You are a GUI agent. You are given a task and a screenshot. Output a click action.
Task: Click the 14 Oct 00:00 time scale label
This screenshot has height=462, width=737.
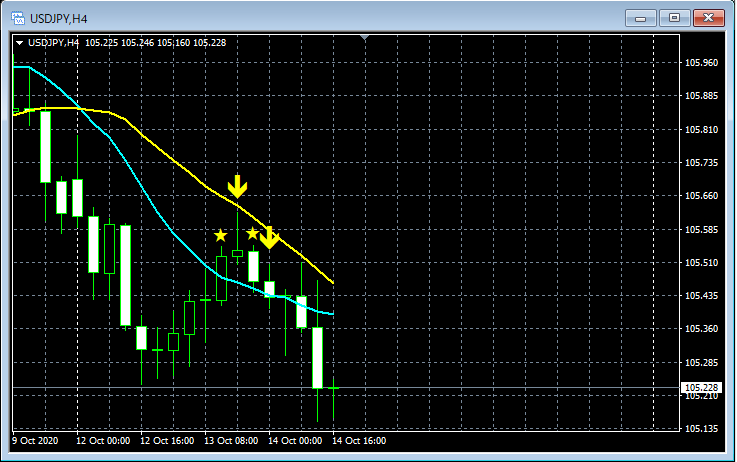(x=295, y=441)
